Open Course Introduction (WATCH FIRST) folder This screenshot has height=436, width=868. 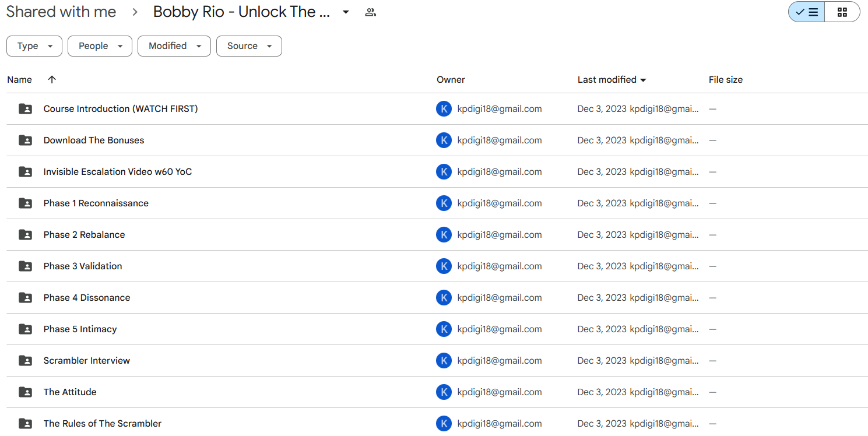pyautogui.click(x=121, y=109)
